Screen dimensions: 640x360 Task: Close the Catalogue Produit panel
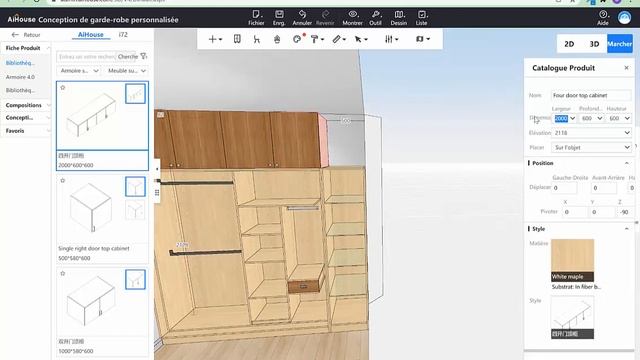[x=627, y=68]
